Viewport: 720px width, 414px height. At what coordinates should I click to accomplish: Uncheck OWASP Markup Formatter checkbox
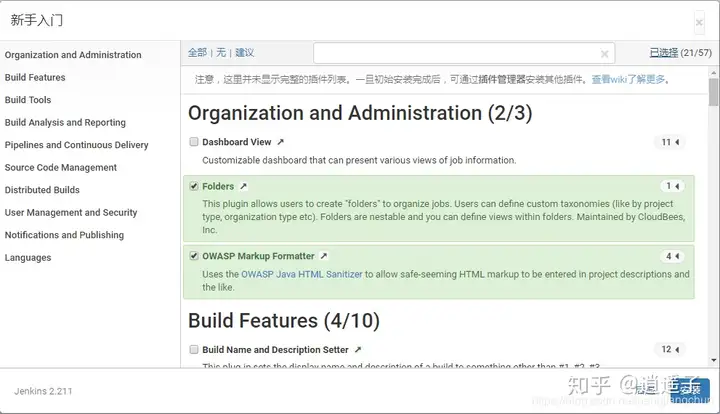pos(194,256)
